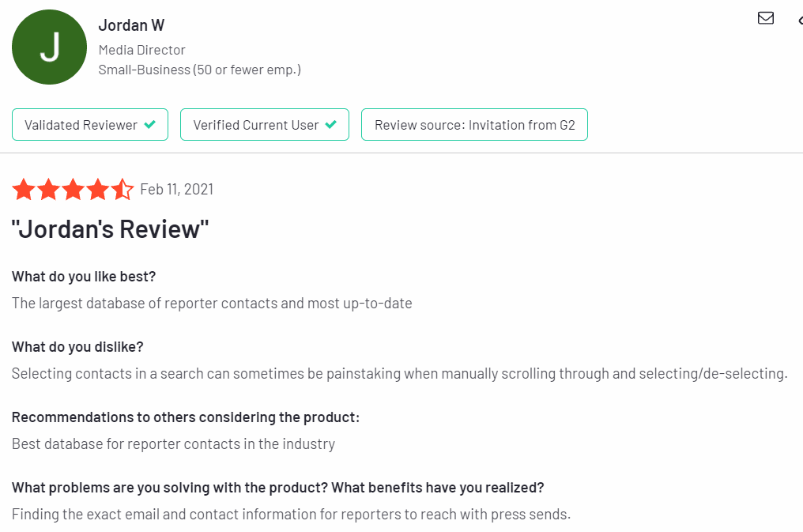Click the first orange rating star

coord(24,190)
